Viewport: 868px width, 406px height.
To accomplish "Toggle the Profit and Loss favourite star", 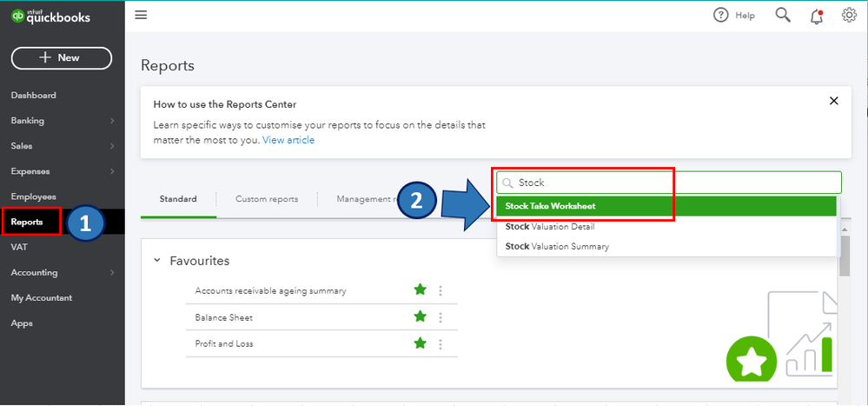I will click(x=421, y=343).
